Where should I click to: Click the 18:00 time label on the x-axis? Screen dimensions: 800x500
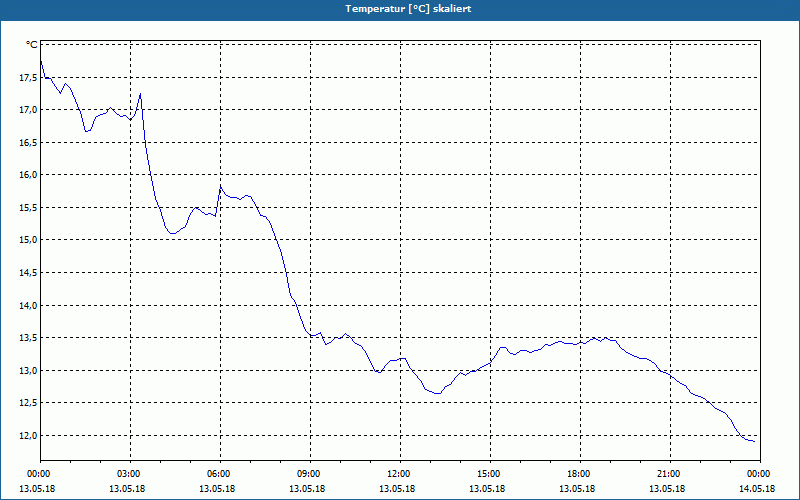click(578, 474)
